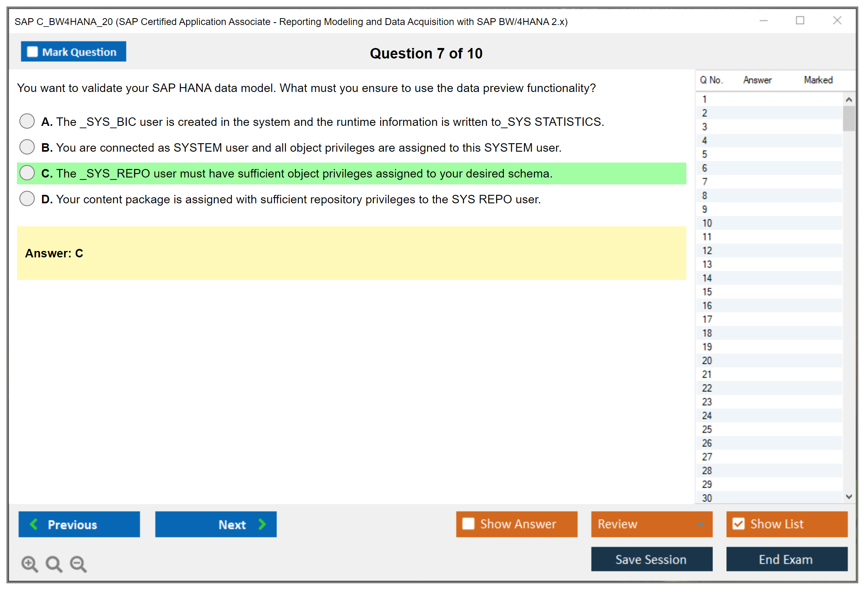
Task: Select question 25 in the list
Action: click(707, 429)
